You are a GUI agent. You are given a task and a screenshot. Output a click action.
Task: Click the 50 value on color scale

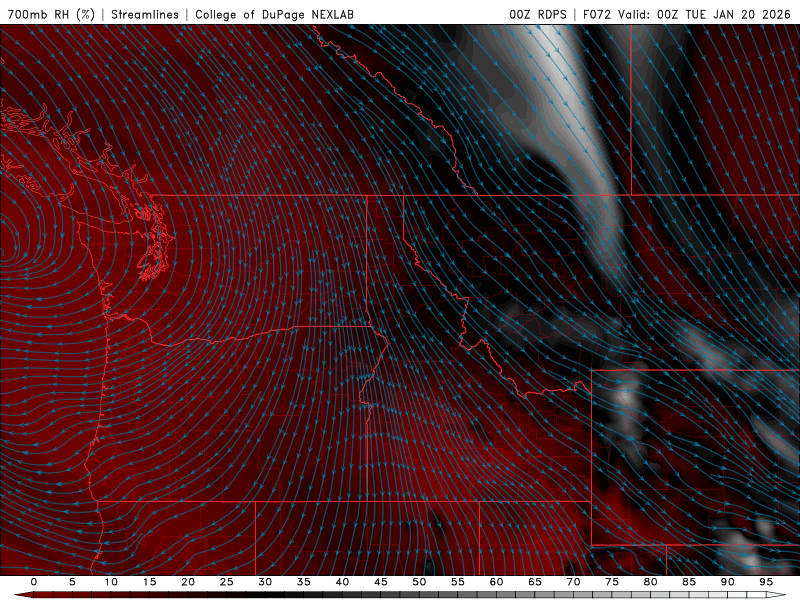tap(419, 582)
